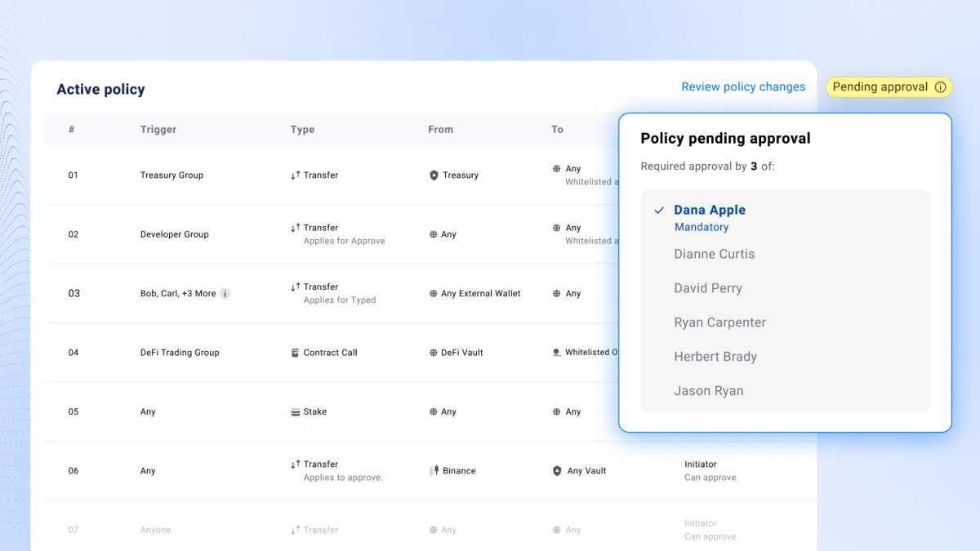980x551 pixels.
Task: Click the transfer arrows icon in row 01
Action: point(296,175)
